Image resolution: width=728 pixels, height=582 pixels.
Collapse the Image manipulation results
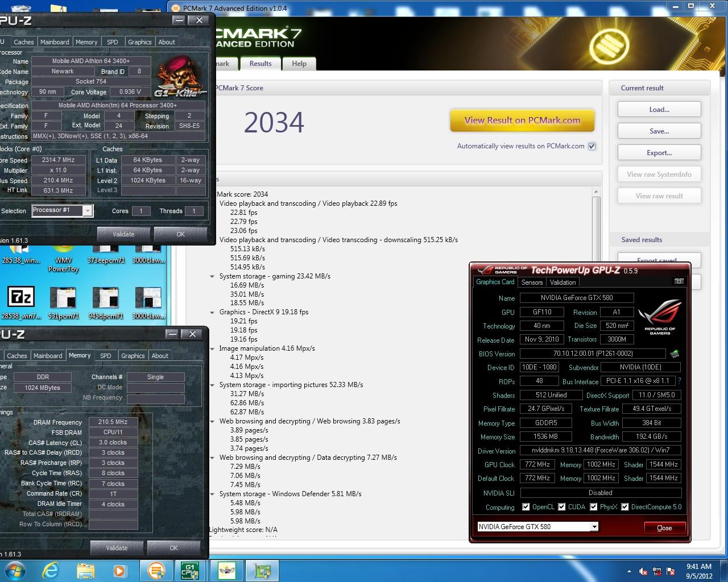[212, 348]
